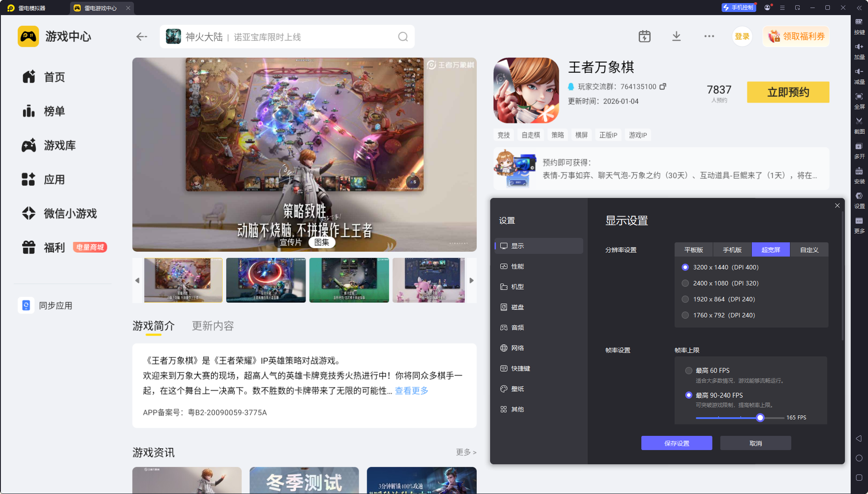
Task: Open the 游戏库 game library in sidebar
Action: tap(59, 145)
